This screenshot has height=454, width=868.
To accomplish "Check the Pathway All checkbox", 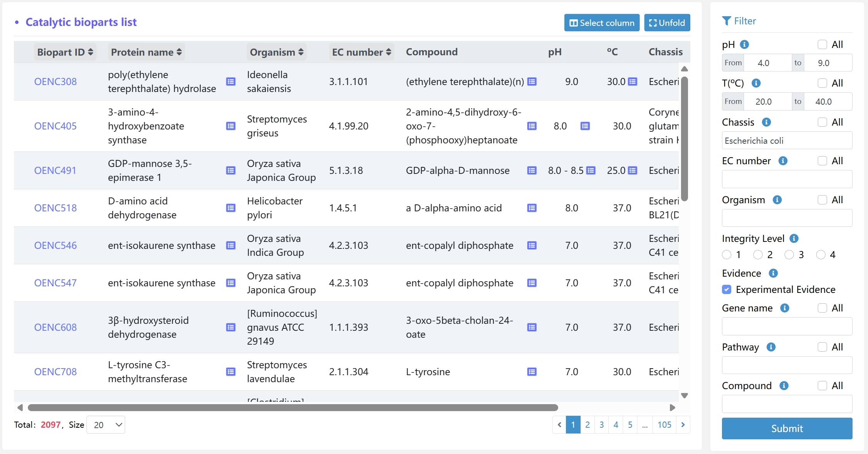I will (x=822, y=347).
